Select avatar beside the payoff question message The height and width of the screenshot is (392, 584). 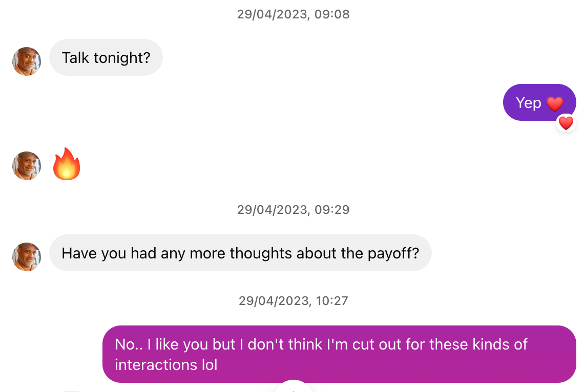click(27, 257)
